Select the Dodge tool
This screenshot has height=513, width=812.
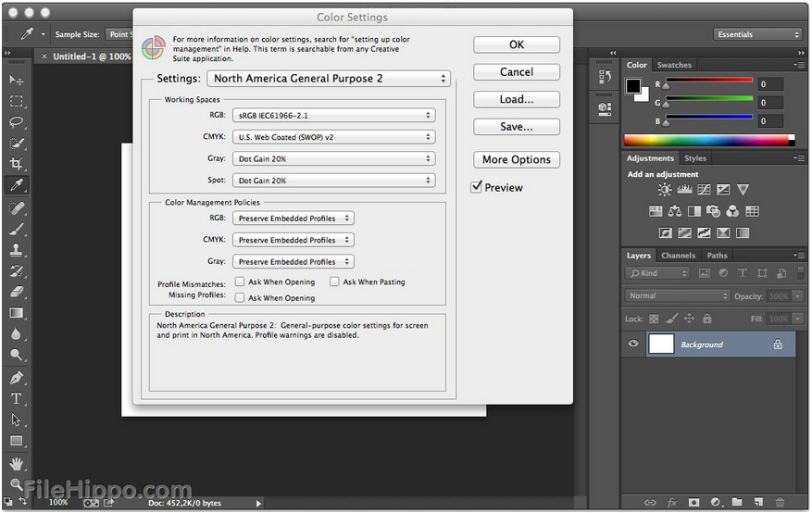pos(16,355)
